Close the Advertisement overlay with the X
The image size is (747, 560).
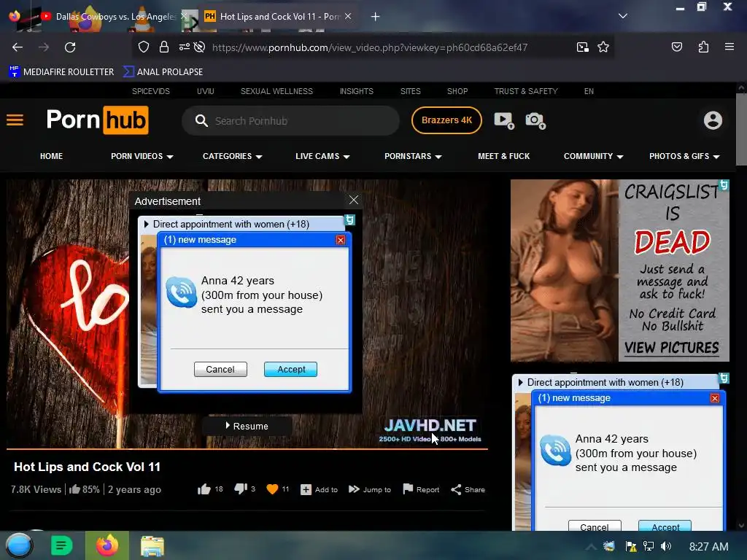pos(354,200)
